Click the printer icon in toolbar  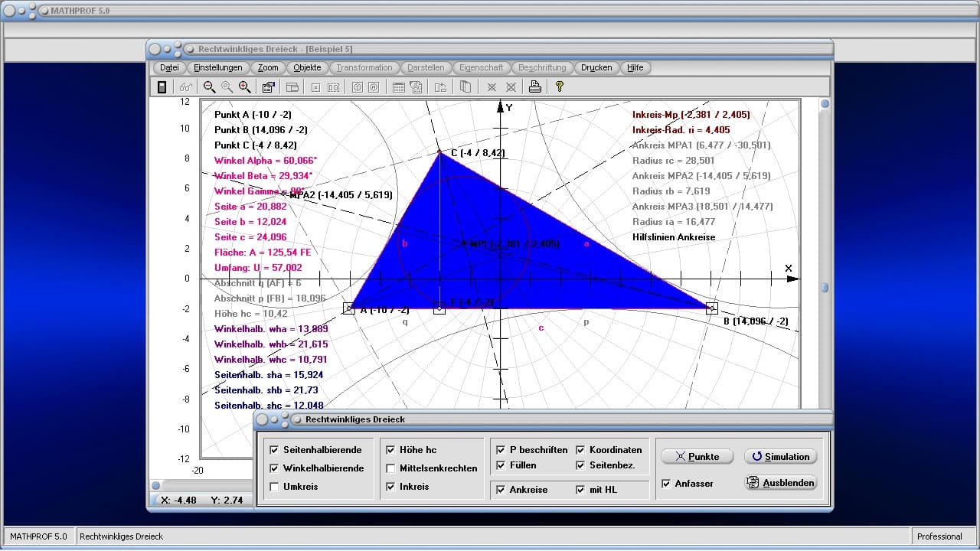535,87
